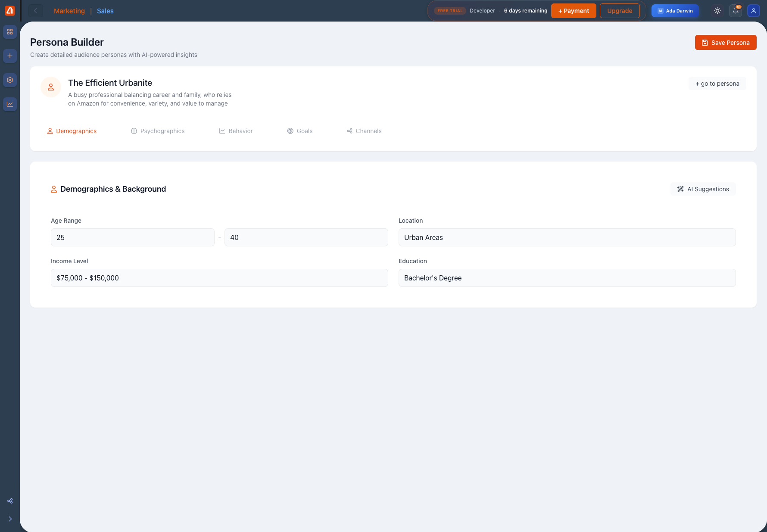Click the plus icon in sidebar
The height and width of the screenshot is (532, 767).
(10, 56)
